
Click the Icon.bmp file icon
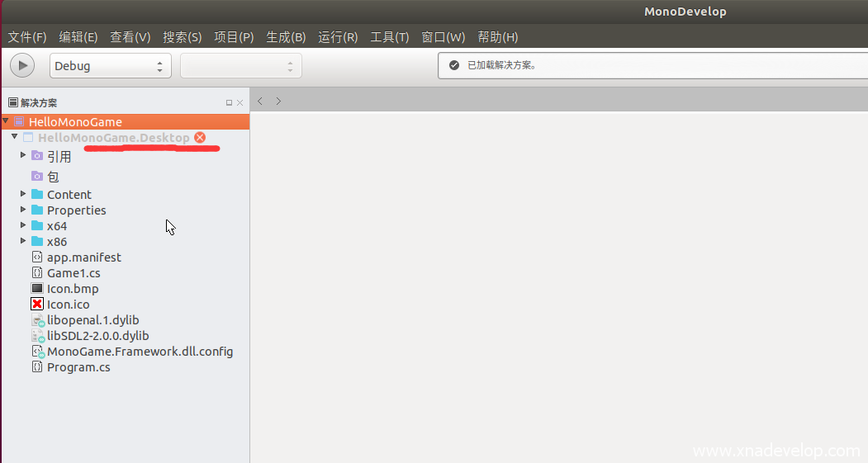click(37, 289)
